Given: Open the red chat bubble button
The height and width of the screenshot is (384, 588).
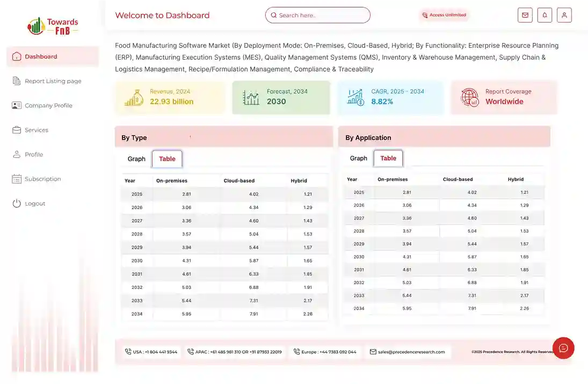Looking at the screenshot, I should point(563,348).
